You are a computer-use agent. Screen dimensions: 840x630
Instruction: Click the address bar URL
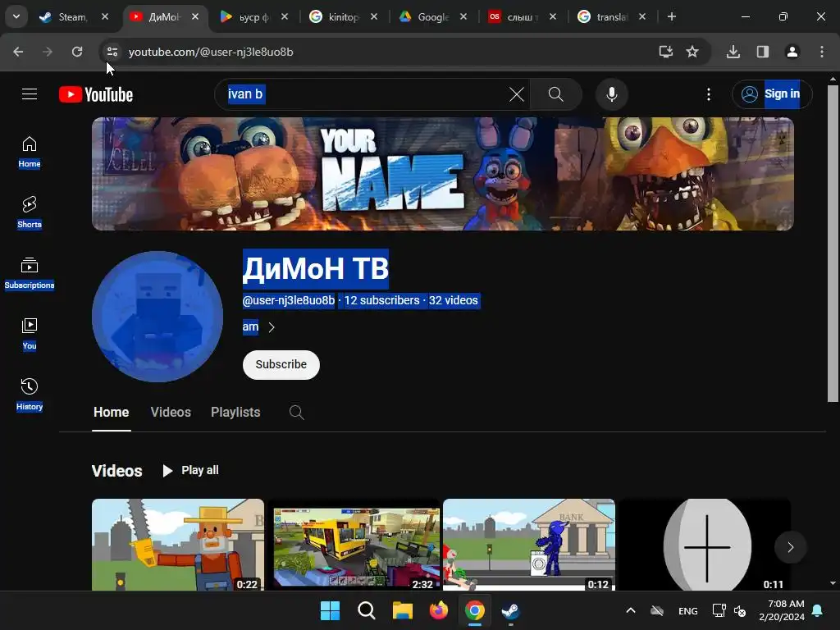pos(211,52)
